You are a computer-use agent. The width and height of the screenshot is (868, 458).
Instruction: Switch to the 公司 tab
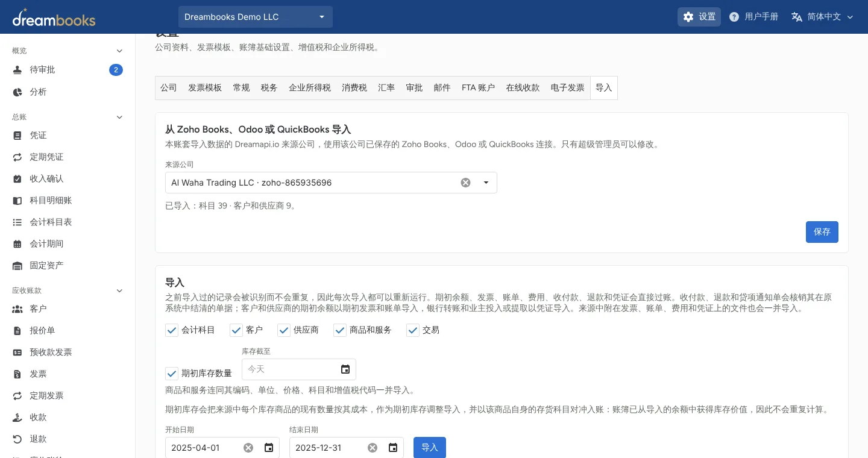pyautogui.click(x=169, y=88)
